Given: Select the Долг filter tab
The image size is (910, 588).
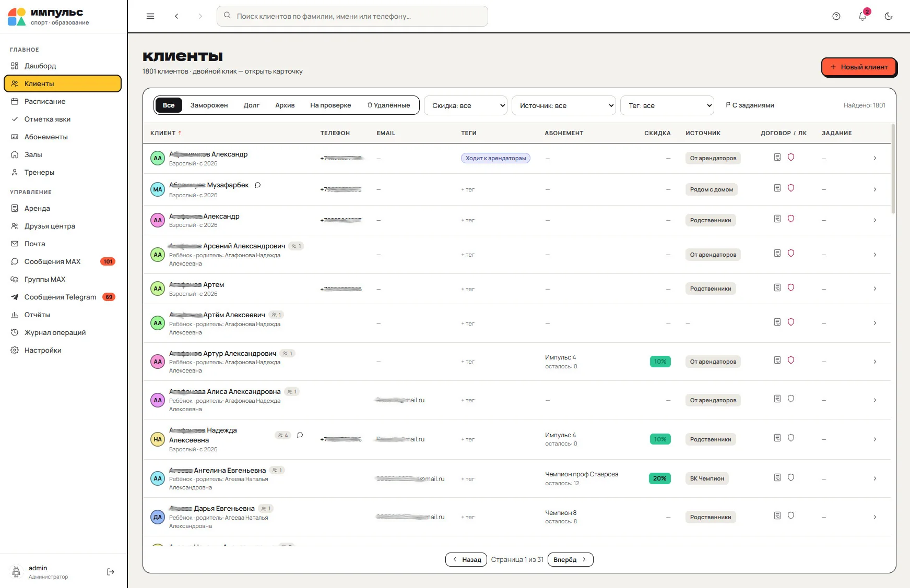Looking at the screenshot, I should pyautogui.click(x=252, y=105).
